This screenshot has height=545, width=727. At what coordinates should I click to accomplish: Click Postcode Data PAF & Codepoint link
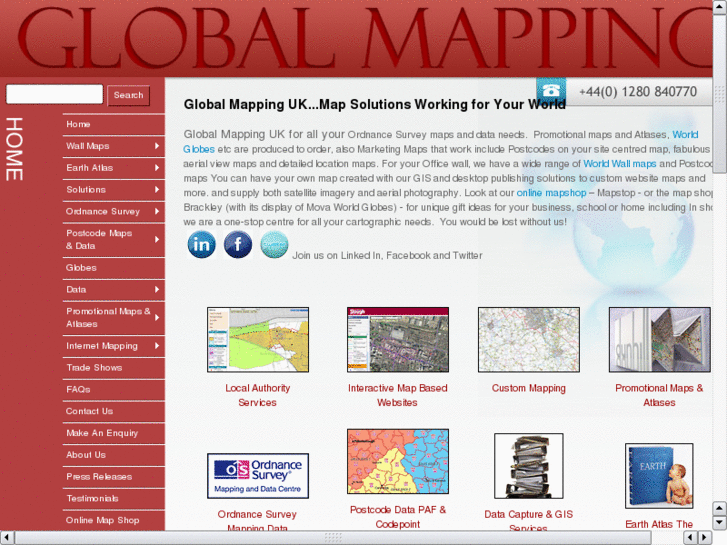tap(398, 517)
